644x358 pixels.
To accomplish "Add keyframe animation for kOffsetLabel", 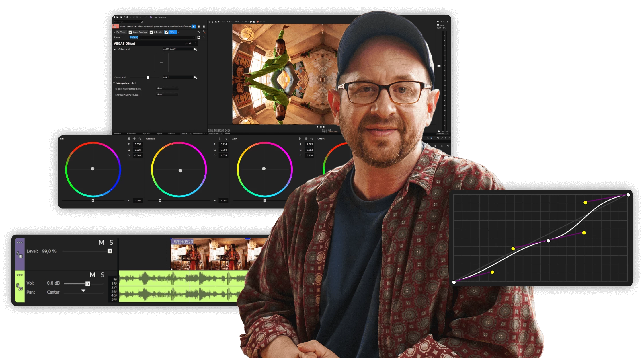I will coord(196,49).
